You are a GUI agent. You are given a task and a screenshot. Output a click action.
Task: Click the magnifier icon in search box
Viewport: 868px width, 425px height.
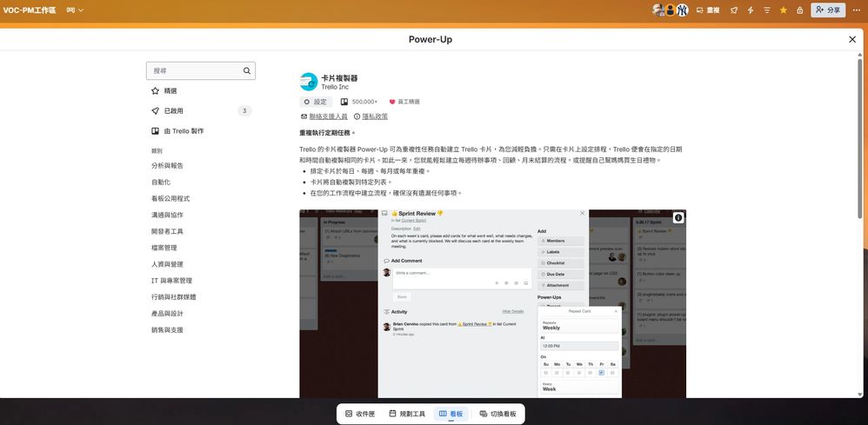tap(246, 71)
